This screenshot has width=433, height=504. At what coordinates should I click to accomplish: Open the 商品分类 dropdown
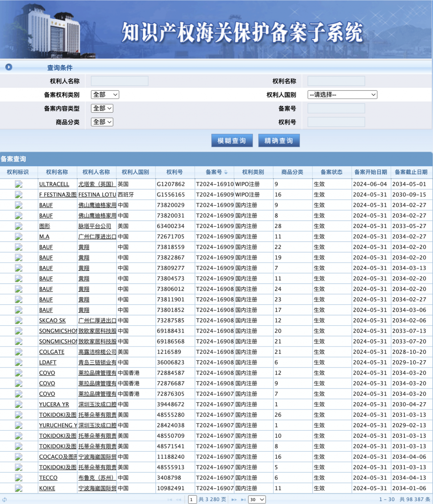point(102,122)
